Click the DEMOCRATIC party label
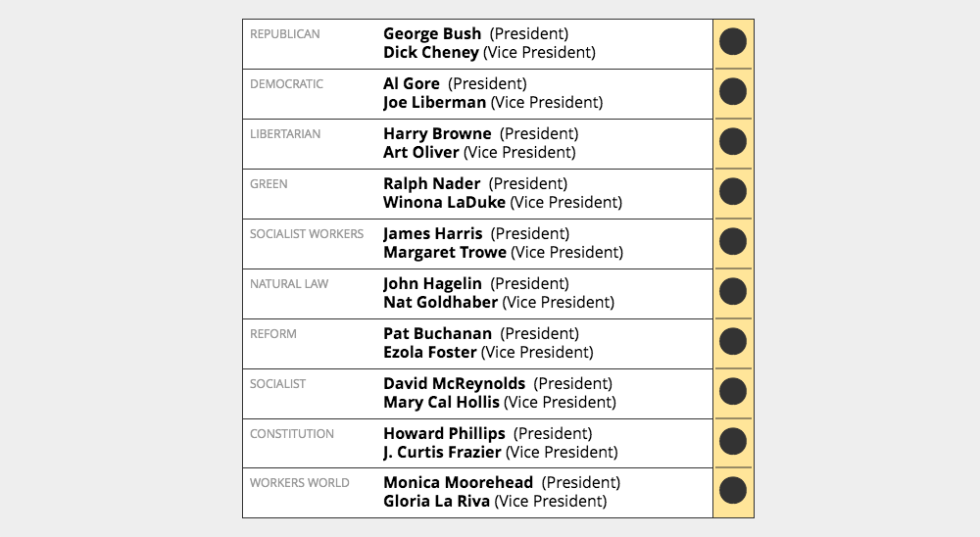This screenshot has width=980, height=537. (286, 84)
